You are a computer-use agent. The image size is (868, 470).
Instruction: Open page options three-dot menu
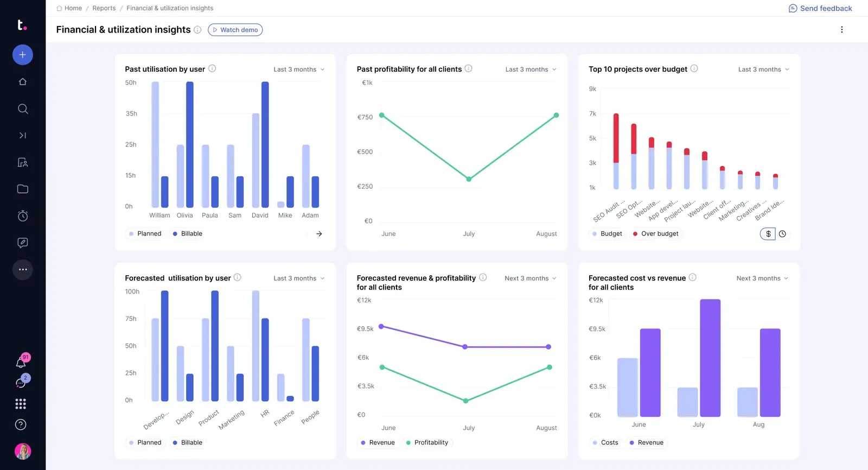(x=841, y=30)
